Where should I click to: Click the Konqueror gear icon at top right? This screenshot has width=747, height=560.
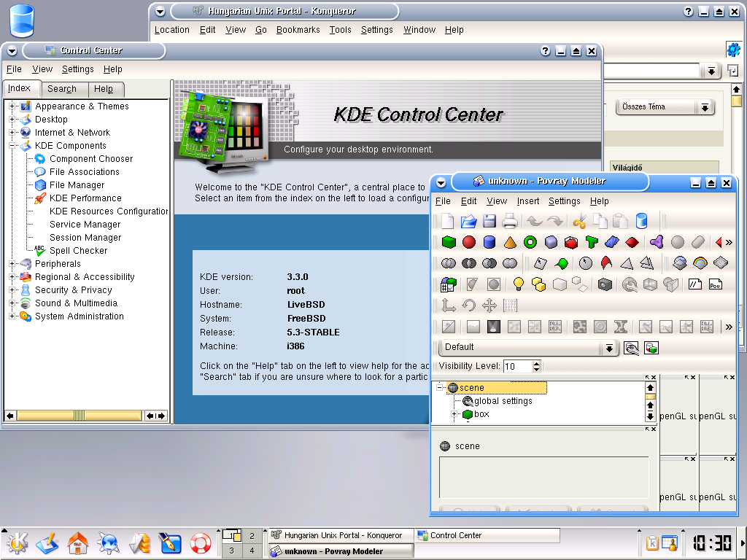(x=734, y=49)
